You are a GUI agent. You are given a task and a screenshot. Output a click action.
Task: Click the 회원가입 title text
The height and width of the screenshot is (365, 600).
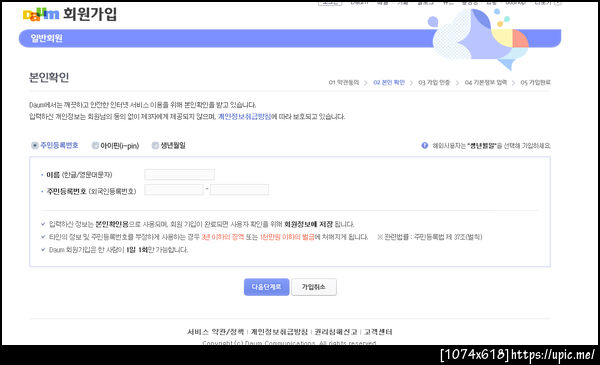(x=90, y=14)
